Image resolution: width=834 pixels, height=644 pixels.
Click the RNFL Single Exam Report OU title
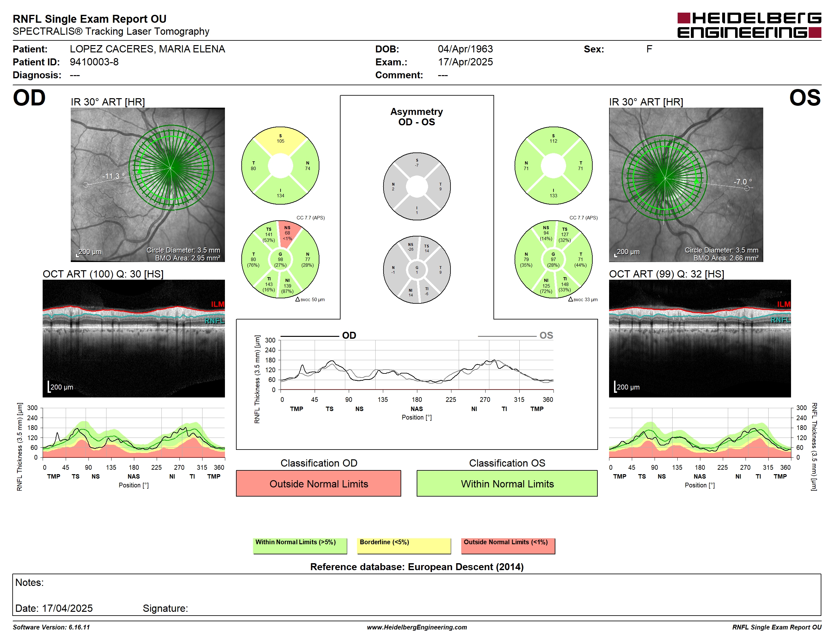90,19
